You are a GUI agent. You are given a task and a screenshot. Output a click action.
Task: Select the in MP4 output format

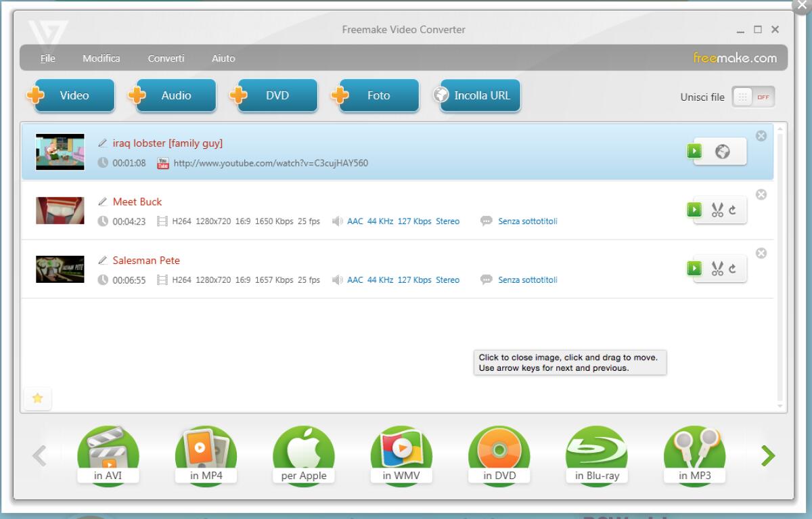[x=206, y=455]
